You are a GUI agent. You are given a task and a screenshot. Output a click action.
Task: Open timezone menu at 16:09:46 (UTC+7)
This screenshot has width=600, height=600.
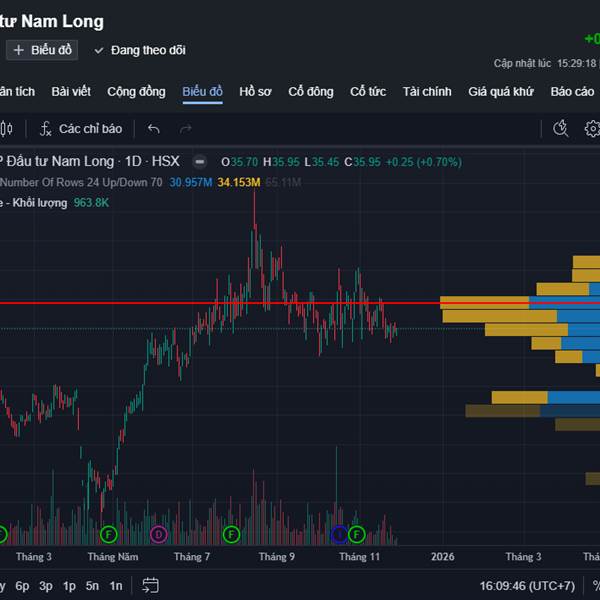click(527, 586)
